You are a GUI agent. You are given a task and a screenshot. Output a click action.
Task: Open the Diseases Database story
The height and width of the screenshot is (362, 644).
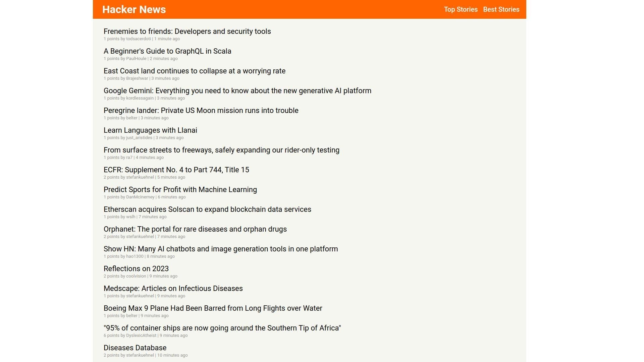click(x=135, y=348)
